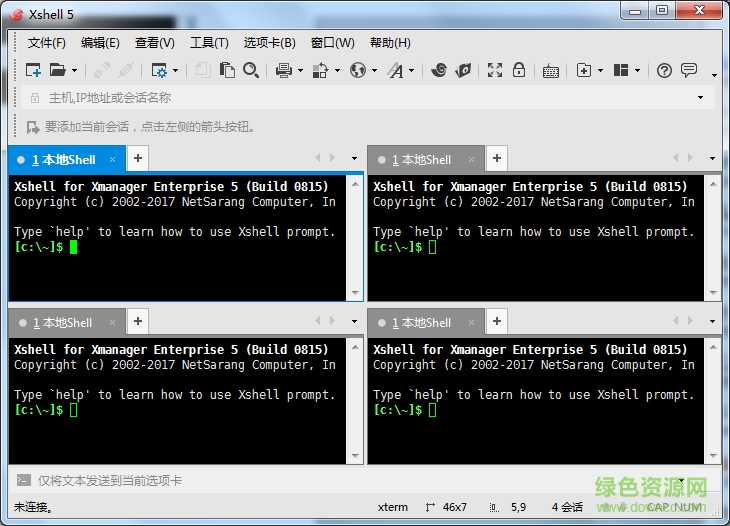The width and height of the screenshot is (730, 526).
Task: Select the top-right 本地Shell tab
Action: pyautogui.click(x=426, y=160)
